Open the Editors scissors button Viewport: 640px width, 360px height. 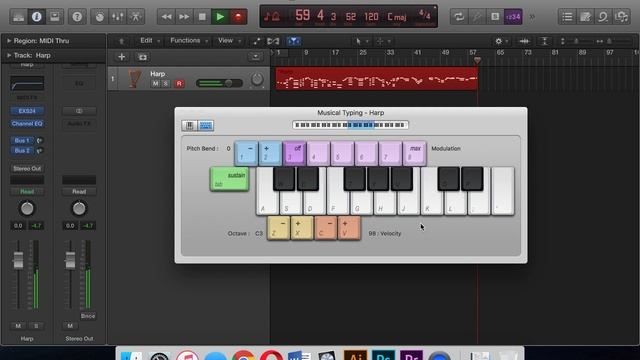136,17
